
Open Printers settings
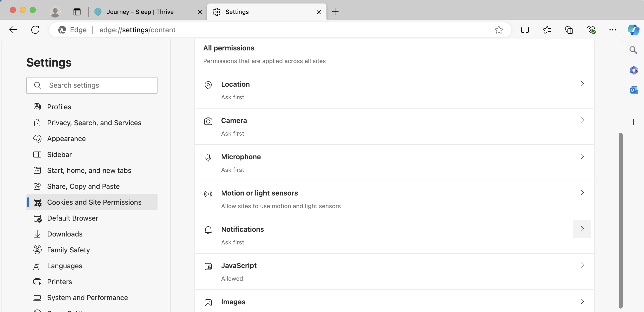point(92,281)
